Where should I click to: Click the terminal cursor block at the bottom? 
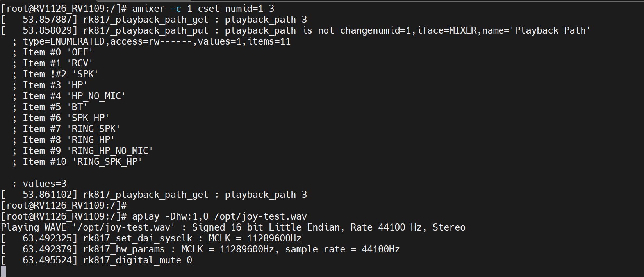[x=4, y=271]
